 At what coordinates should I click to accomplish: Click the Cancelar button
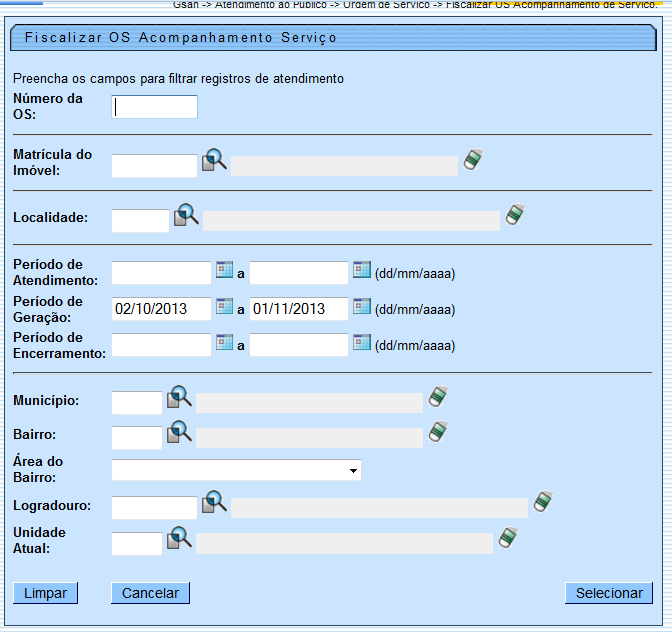pos(150,593)
